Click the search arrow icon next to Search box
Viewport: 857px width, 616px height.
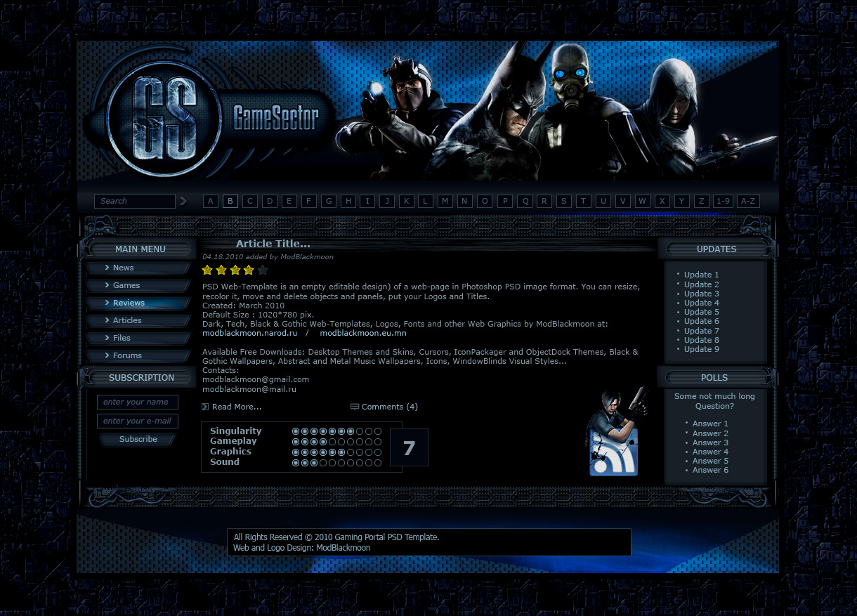183,201
